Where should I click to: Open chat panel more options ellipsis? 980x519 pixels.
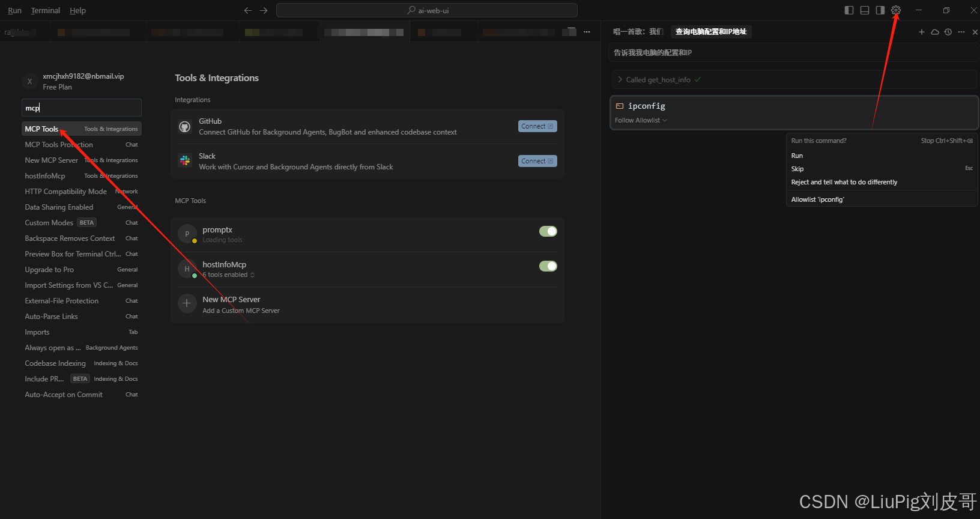(x=961, y=32)
